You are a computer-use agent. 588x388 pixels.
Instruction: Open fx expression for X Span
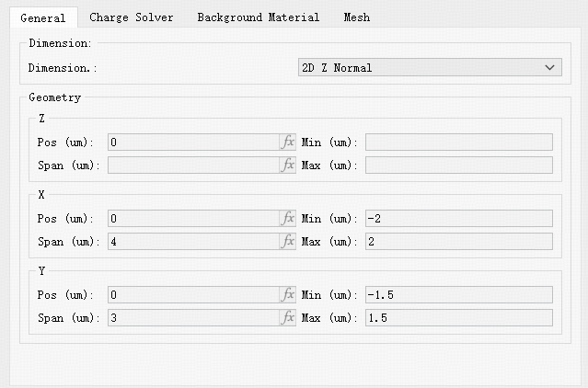(x=288, y=242)
